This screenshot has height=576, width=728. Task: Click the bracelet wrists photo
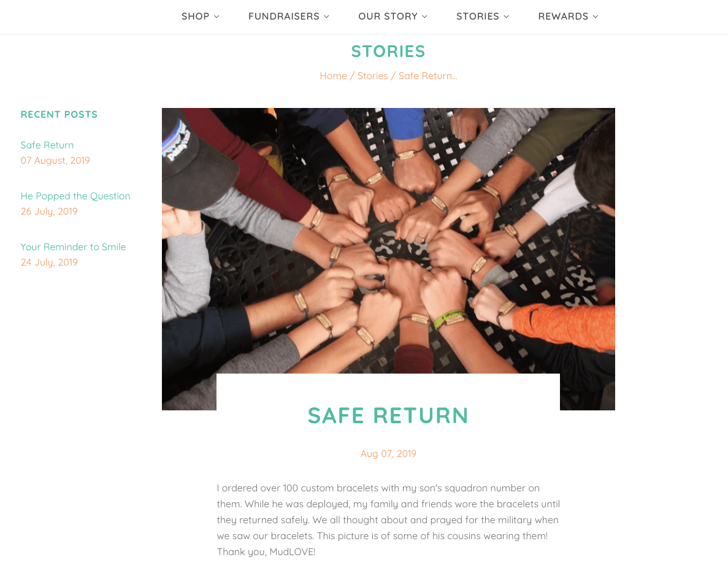click(388, 240)
